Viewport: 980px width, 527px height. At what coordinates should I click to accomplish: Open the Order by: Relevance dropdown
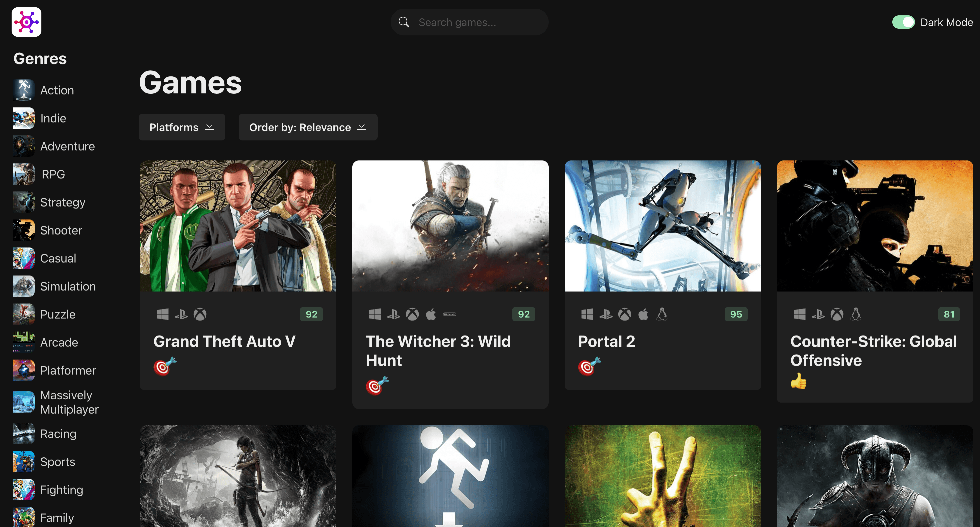307,127
